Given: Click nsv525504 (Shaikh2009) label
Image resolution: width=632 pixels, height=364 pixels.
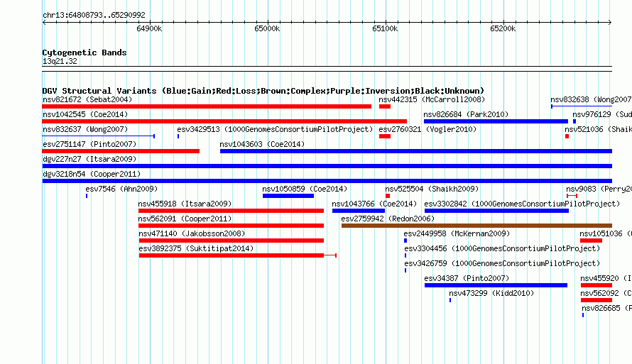Looking at the screenshot, I should click(x=432, y=189).
